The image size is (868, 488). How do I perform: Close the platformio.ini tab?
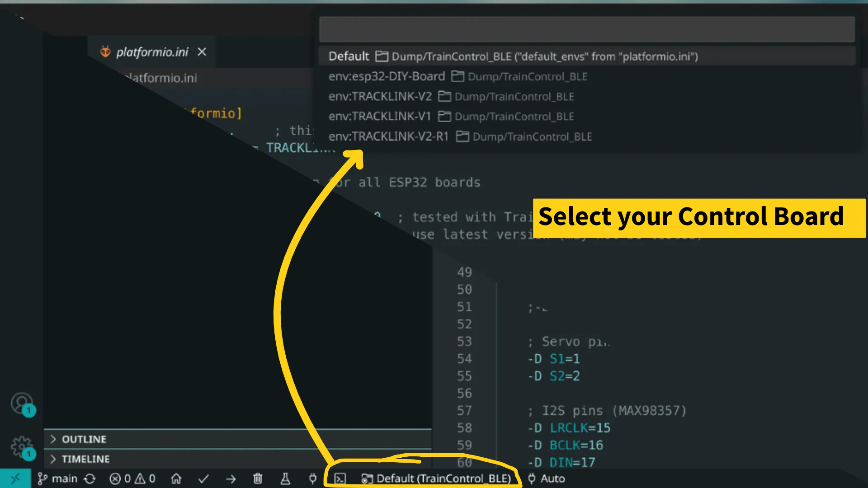tap(202, 52)
